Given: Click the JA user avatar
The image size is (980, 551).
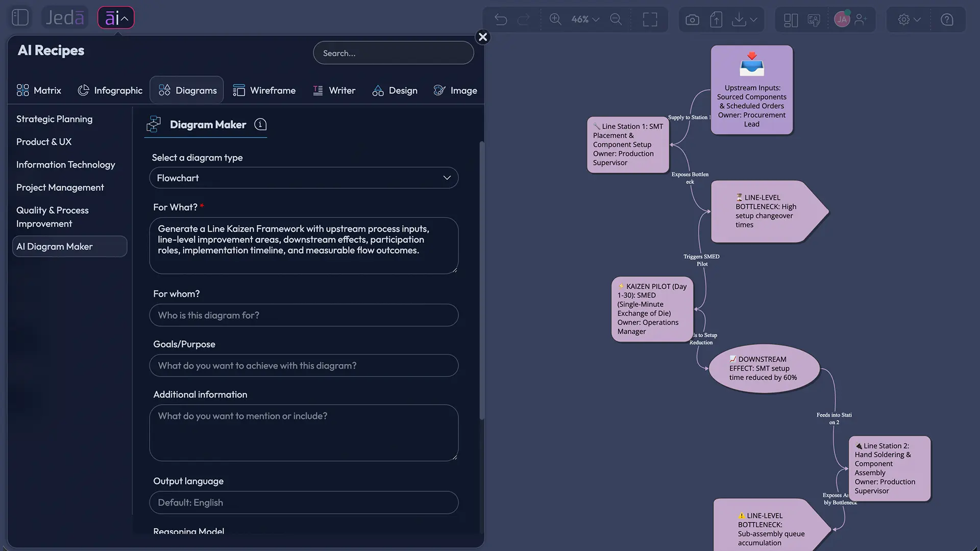Looking at the screenshot, I should tap(842, 19).
